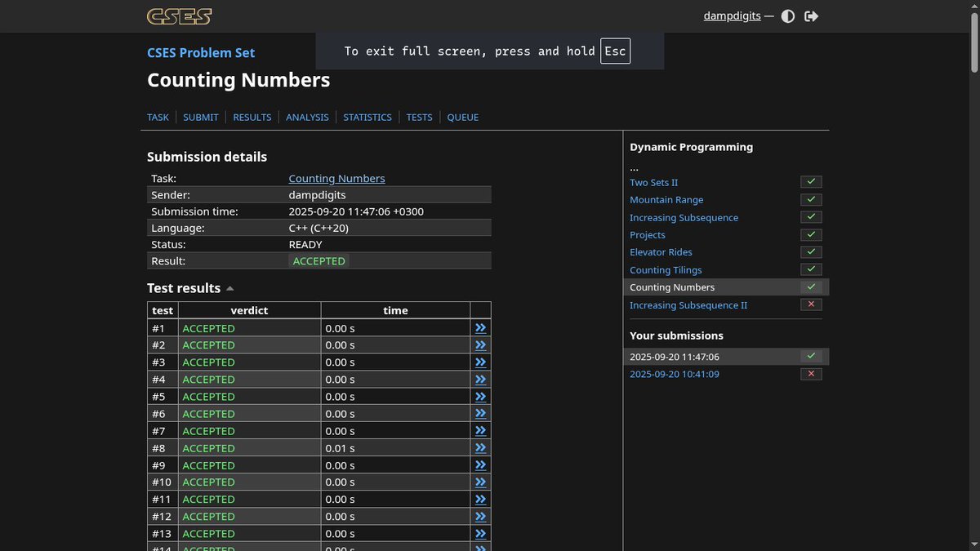980x551 pixels.
Task: View details arrow for test #1
Action: (480, 327)
